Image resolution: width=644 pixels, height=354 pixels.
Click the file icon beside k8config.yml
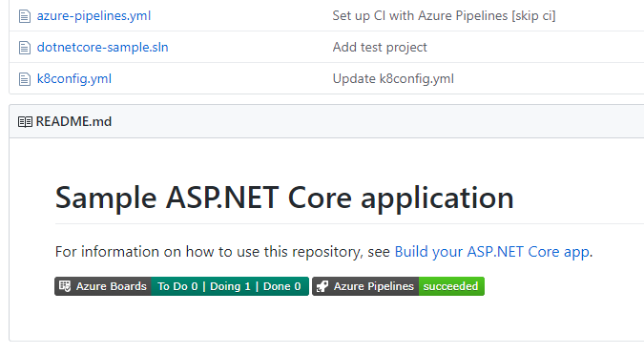tap(25, 79)
